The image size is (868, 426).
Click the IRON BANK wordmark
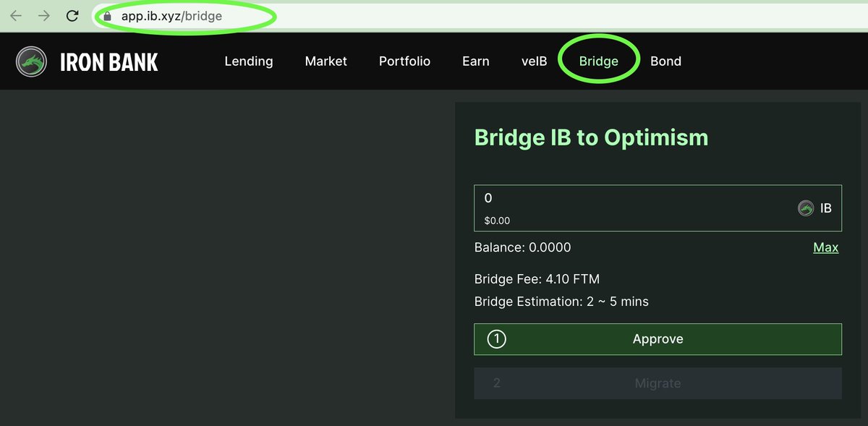point(109,62)
